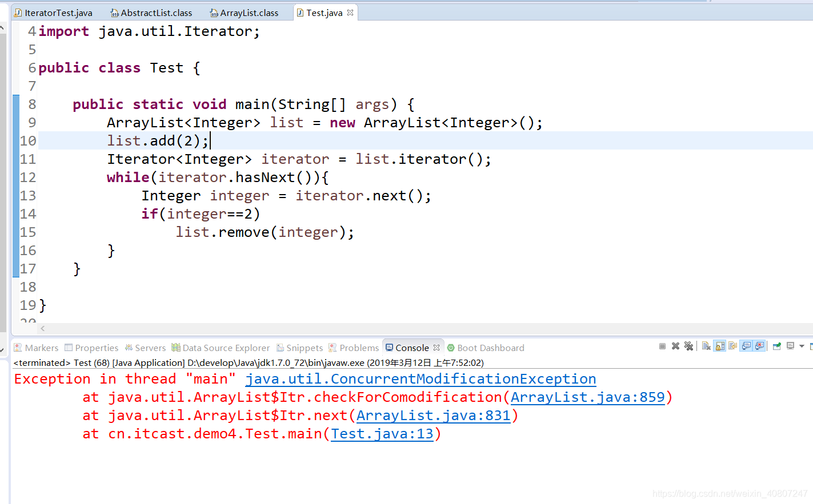Follow the ArrayList.java:859 stack trace link

[588, 397]
